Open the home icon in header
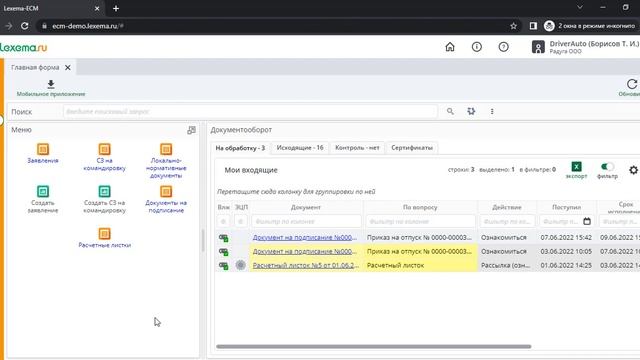This screenshot has height=360, width=640. (x=450, y=47)
